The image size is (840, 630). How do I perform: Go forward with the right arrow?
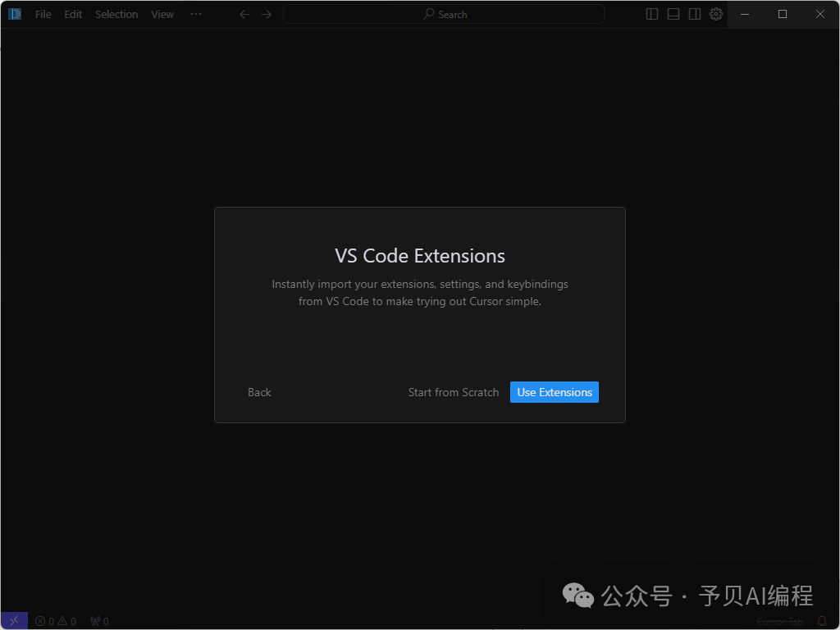pyautogui.click(x=267, y=15)
